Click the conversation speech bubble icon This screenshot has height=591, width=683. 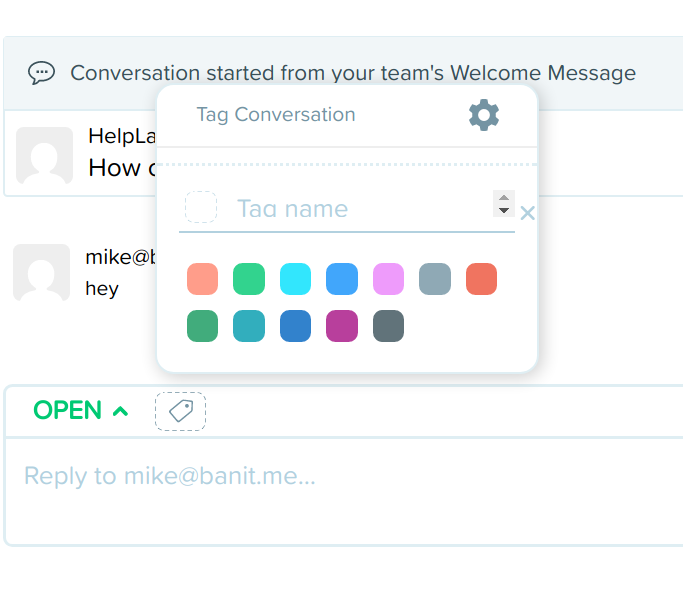41,73
